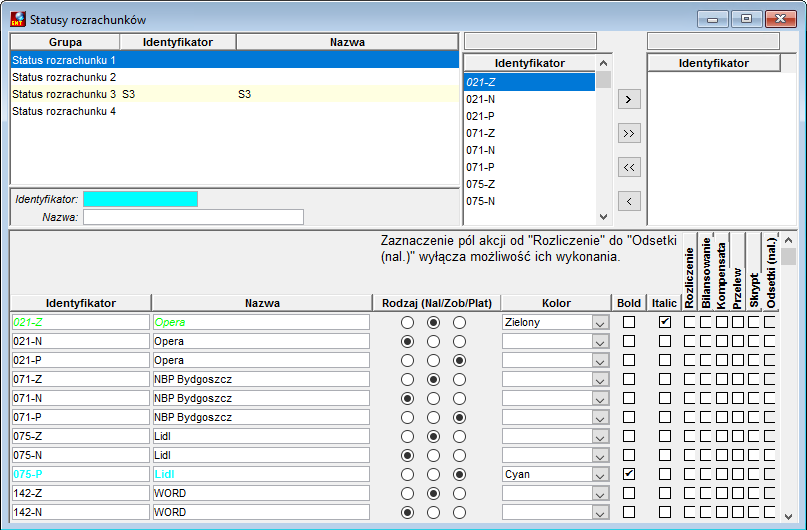Click down arrow of the identifier list scrollbar
This screenshot has width=807, height=530.
pyautogui.click(x=604, y=217)
